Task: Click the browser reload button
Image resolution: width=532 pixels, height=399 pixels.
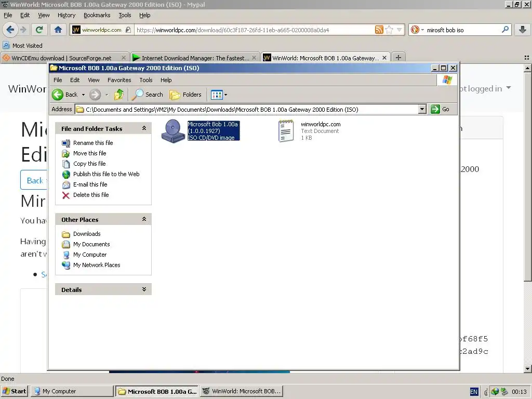Action: tap(39, 30)
